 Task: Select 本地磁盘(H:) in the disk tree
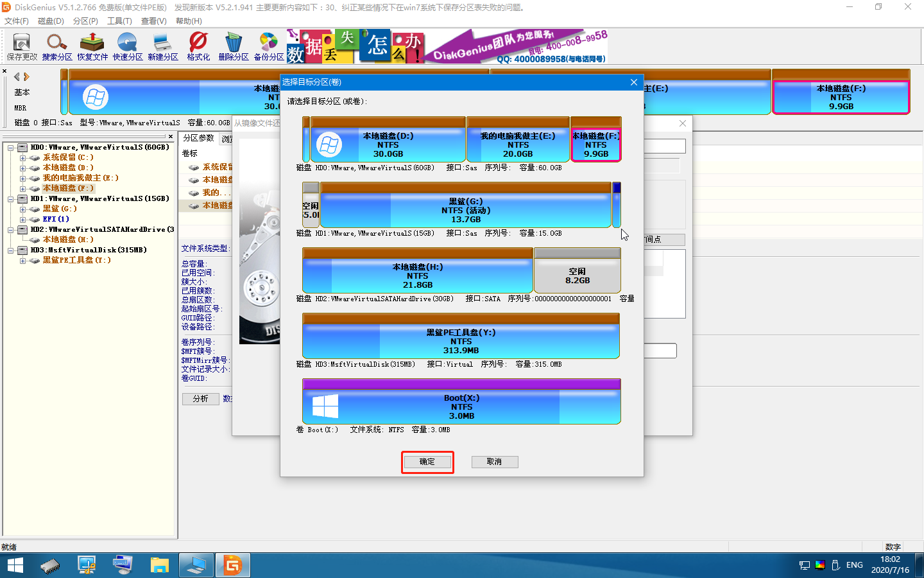67,240
